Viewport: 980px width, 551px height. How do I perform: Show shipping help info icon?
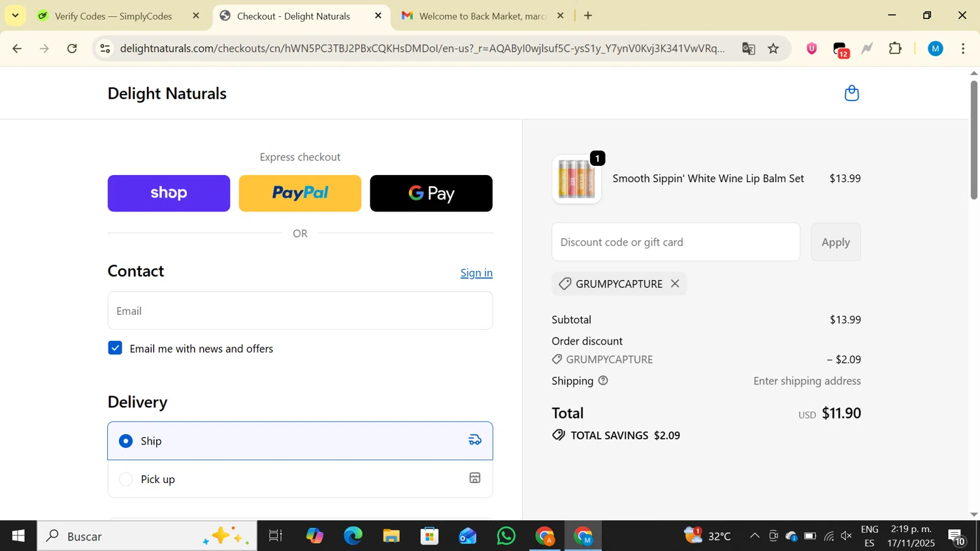[603, 381]
